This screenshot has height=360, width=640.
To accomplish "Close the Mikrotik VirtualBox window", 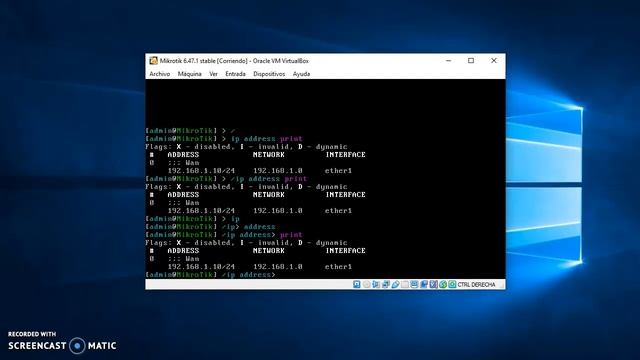I will click(x=494, y=60).
